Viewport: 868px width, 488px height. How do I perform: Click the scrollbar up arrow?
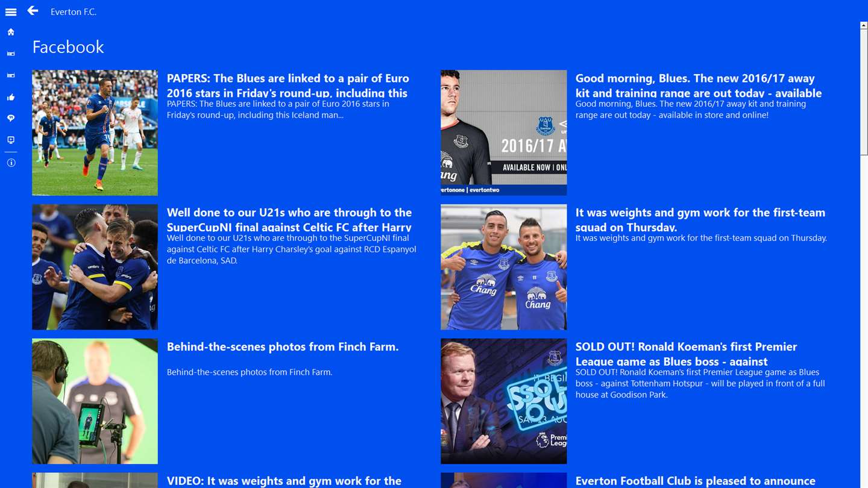[864, 26]
